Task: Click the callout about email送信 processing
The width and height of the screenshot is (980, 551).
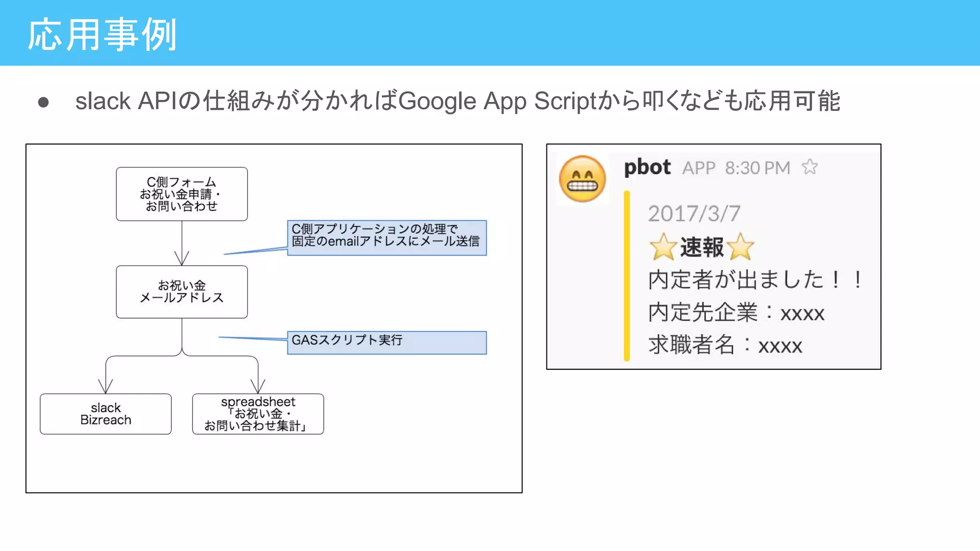Action: pyautogui.click(x=387, y=238)
